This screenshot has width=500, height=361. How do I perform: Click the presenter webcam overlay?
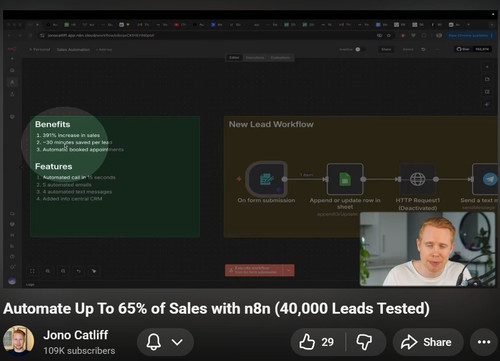[x=428, y=249]
